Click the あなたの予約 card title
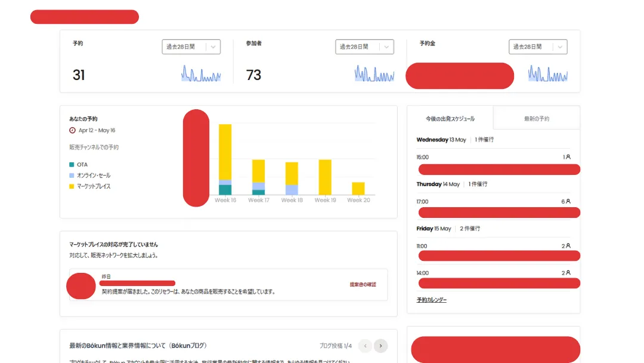The height and width of the screenshot is (363, 644). (x=83, y=119)
